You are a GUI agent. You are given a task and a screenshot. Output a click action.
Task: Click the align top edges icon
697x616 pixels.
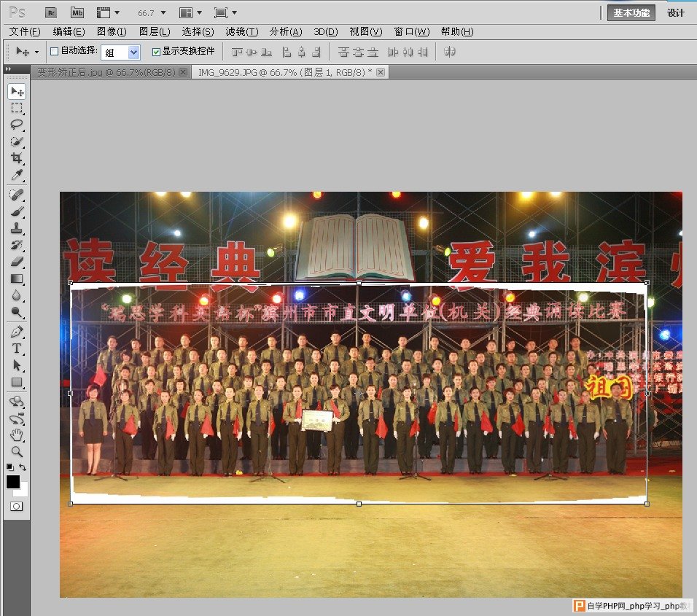coord(237,52)
